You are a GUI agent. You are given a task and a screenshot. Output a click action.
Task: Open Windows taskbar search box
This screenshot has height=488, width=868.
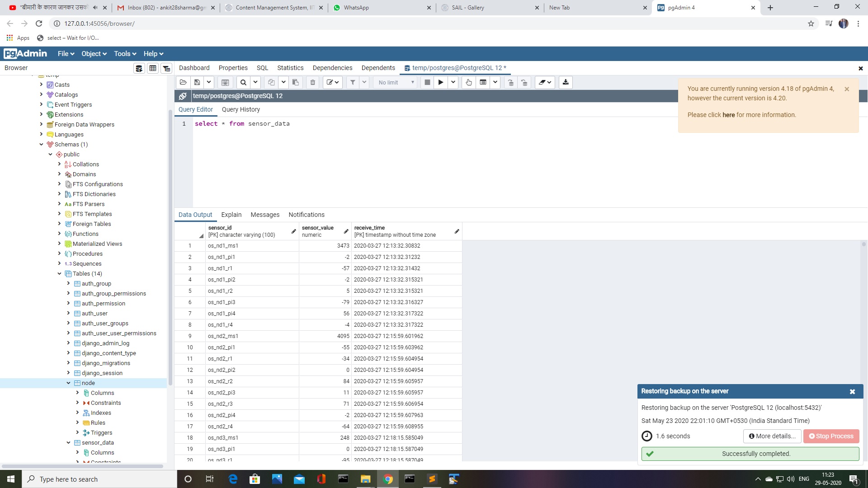point(99,479)
